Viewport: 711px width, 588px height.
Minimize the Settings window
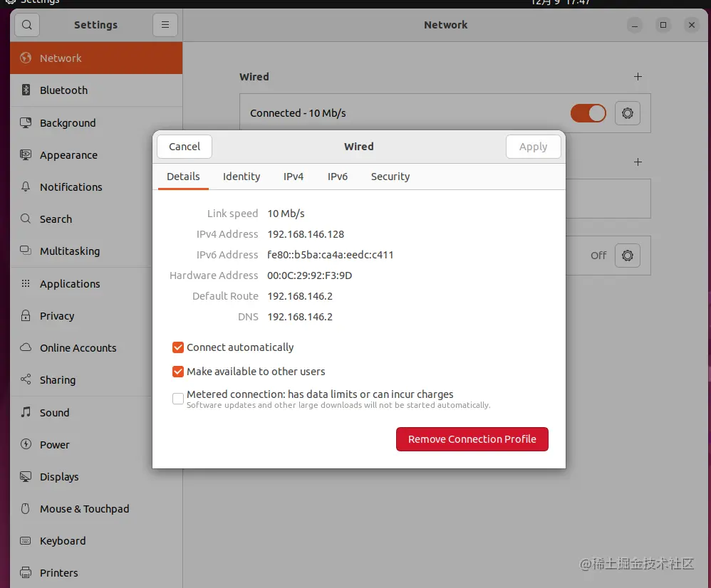pos(634,25)
